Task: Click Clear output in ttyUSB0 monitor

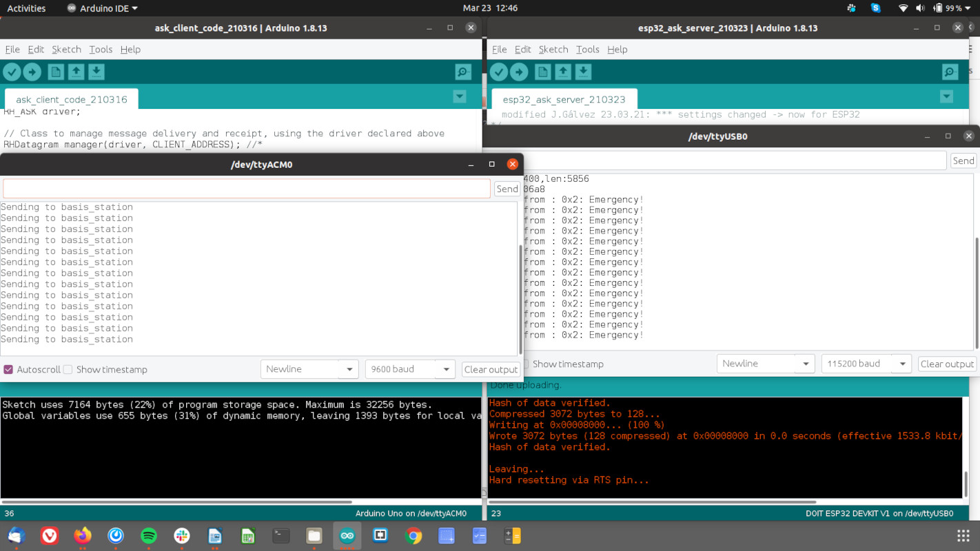Action: pyautogui.click(x=947, y=364)
